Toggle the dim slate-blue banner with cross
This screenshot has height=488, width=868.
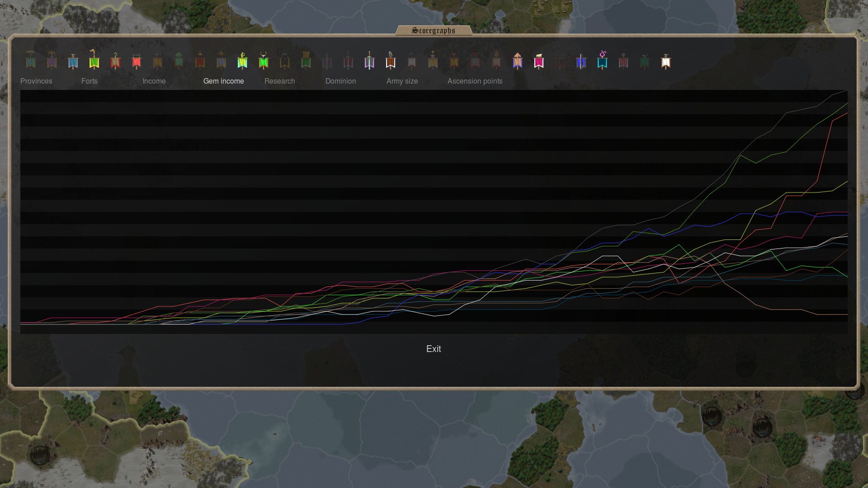click(221, 60)
